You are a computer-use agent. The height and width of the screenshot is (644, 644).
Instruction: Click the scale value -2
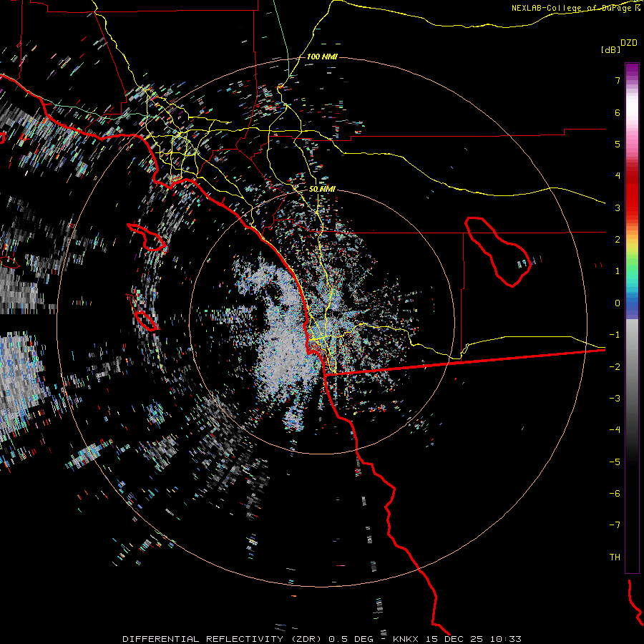tap(615, 367)
